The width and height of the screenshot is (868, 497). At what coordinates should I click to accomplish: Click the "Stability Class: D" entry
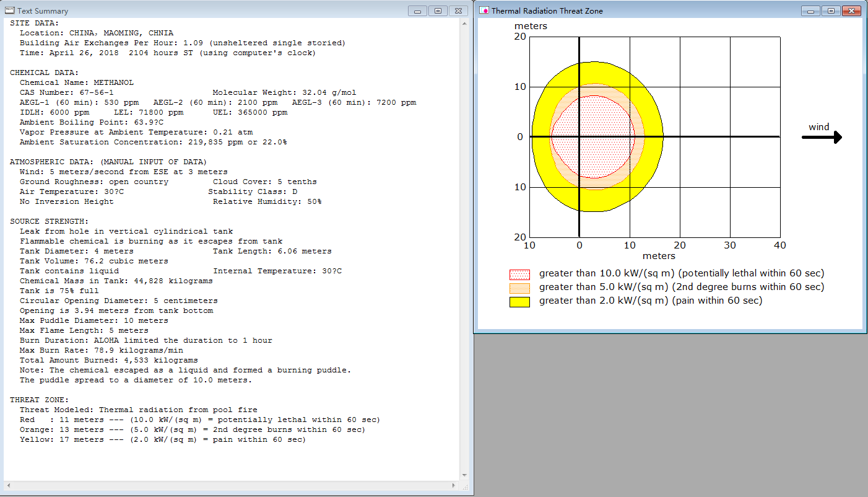[x=253, y=191]
